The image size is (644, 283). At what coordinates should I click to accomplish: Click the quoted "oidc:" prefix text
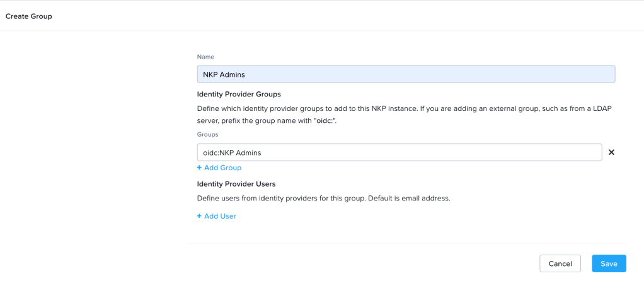(323, 120)
